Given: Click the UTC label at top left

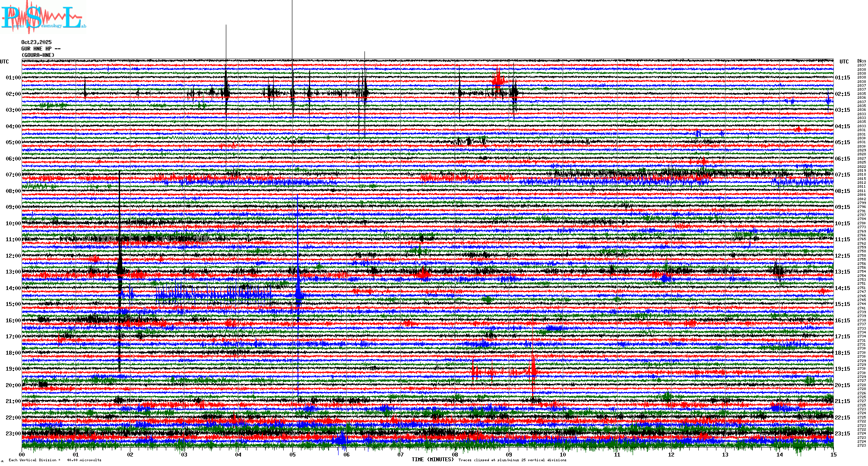Looking at the screenshot, I should pyautogui.click(x=4, y=62).
